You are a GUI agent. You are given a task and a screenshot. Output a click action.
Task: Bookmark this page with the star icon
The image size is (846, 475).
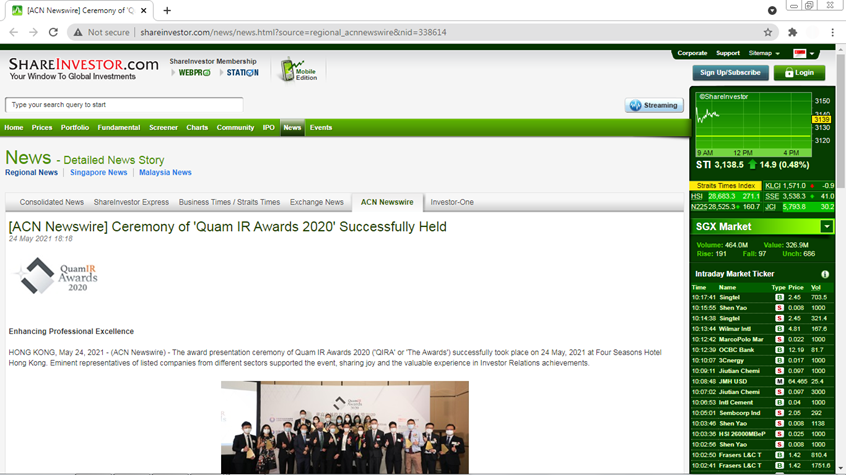click(x=768, y=32)
